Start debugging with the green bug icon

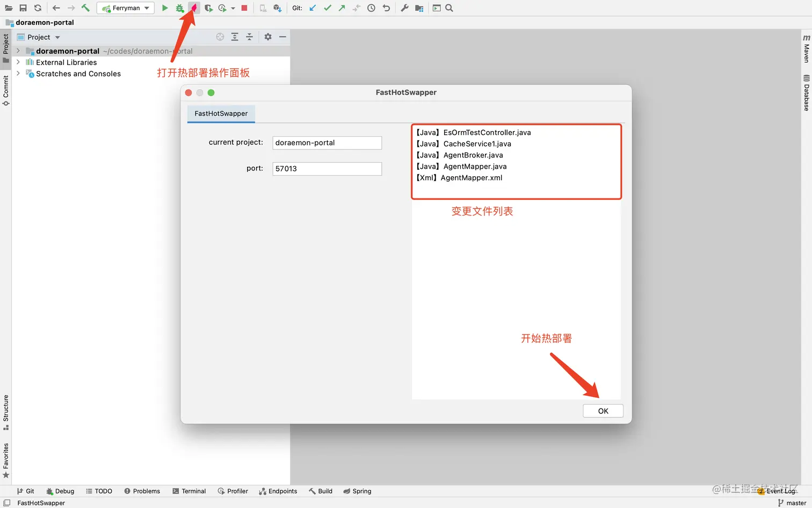(180, 8)
